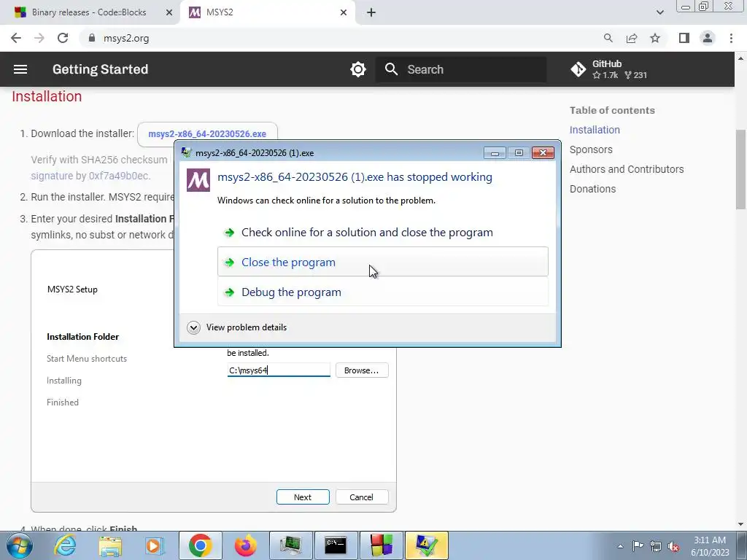This screenshot has width=747, height=560.
Task: Go to Donations in table of contents
Action: (592, 189)
